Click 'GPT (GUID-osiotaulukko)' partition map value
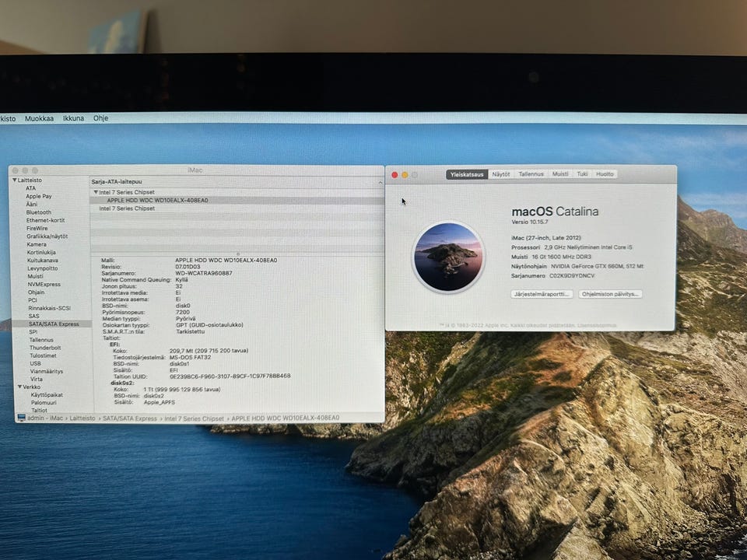The width and height of the screenshot is (747, 560). (209, 325)
